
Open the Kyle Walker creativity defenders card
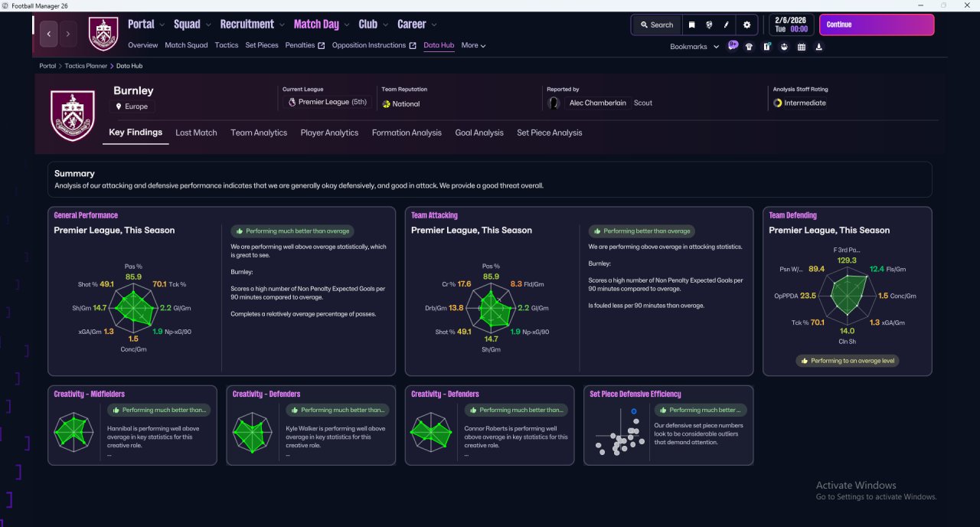(311, 425)
